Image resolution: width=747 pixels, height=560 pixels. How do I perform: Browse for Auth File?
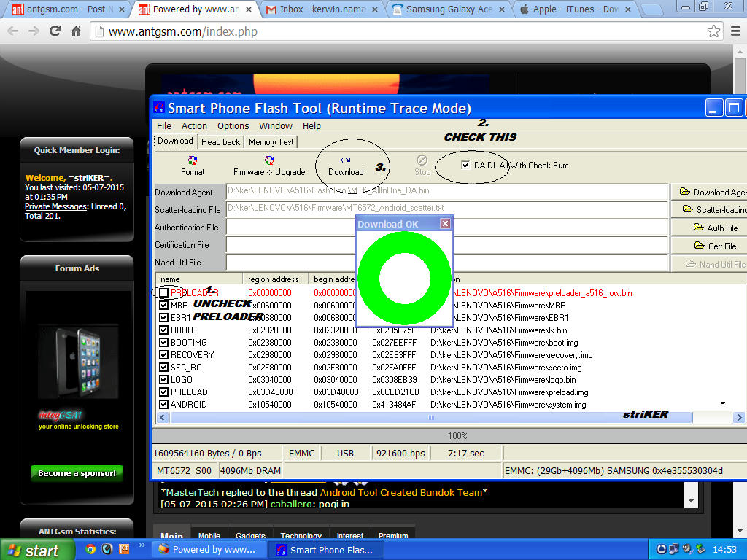pyautogui.click(x=709, y=227)
